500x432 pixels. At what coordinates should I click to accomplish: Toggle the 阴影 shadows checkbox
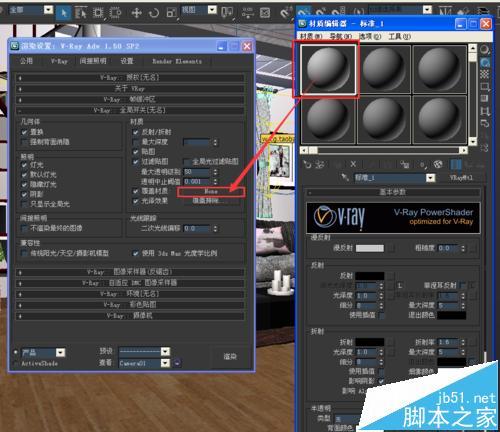[x=24, y=194]
